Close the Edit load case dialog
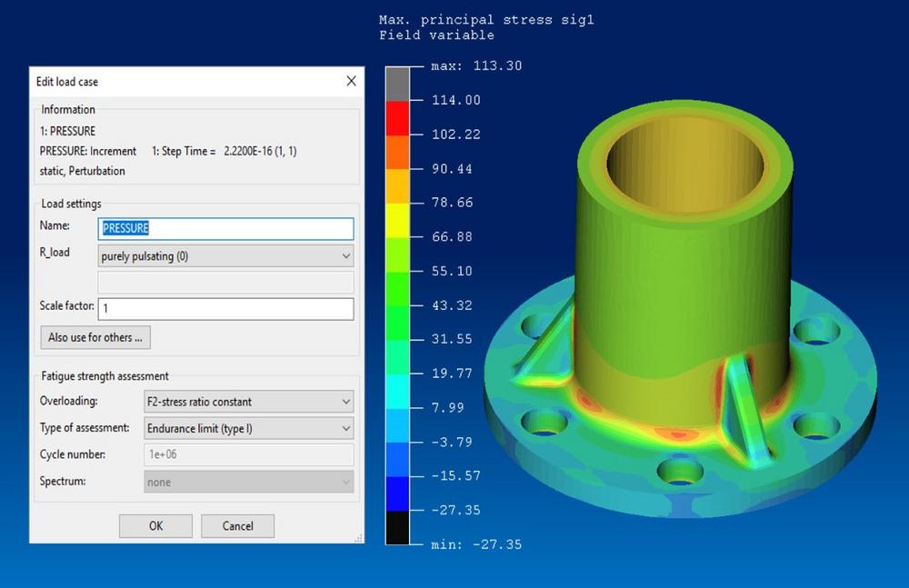The height and width of the screenshot is (588, 909). 351,82
